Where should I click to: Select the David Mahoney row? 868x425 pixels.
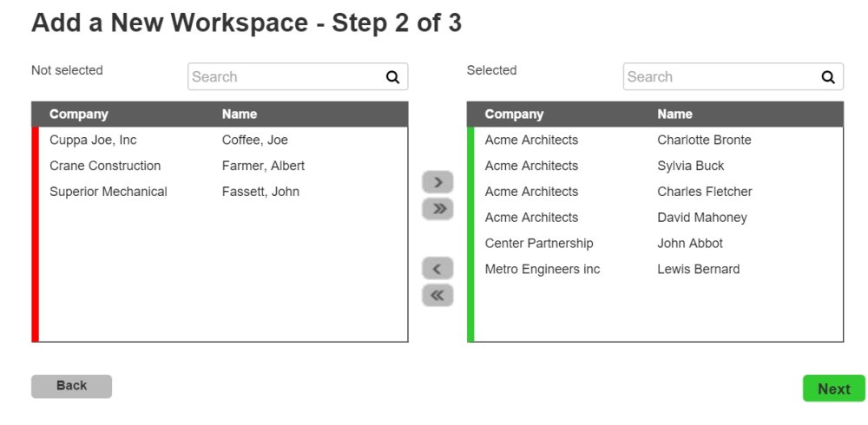click(657, 218)
